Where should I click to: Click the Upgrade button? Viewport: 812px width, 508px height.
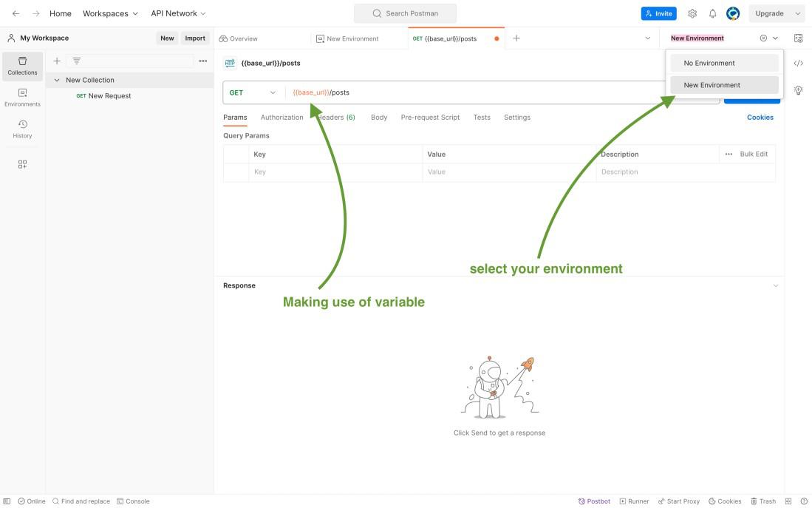point(769,13)
